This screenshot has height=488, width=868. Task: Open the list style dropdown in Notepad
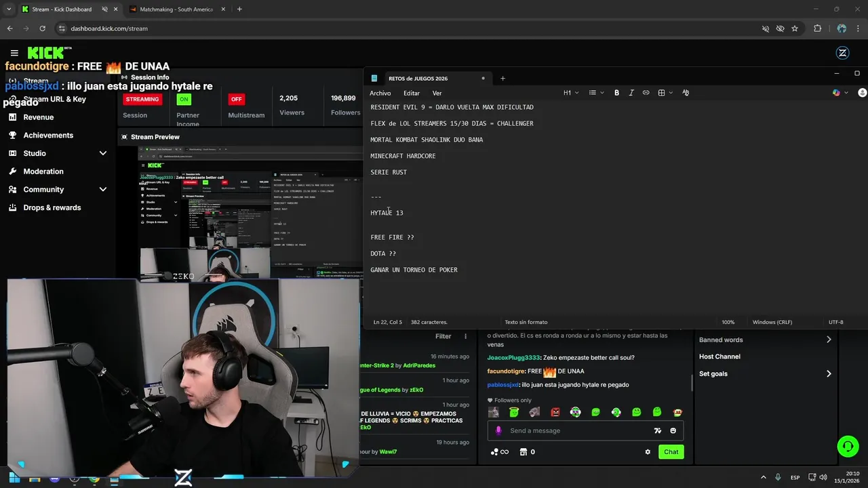pos(595,93)
